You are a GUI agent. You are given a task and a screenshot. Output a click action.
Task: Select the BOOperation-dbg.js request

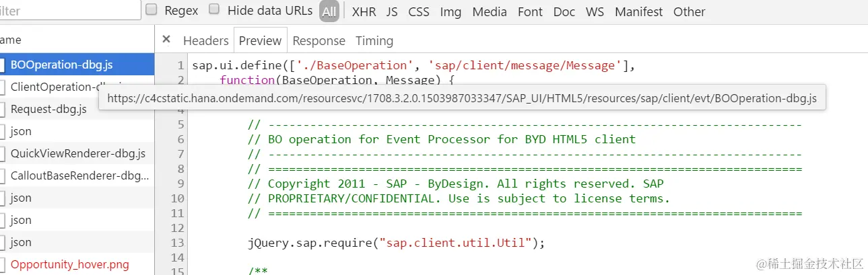tap(77, 65)
